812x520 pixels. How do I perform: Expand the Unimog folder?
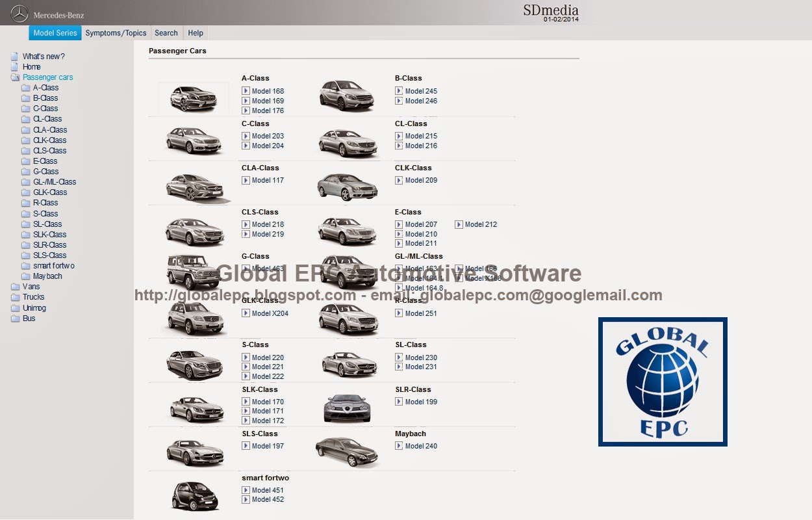(x=15, y=308)
